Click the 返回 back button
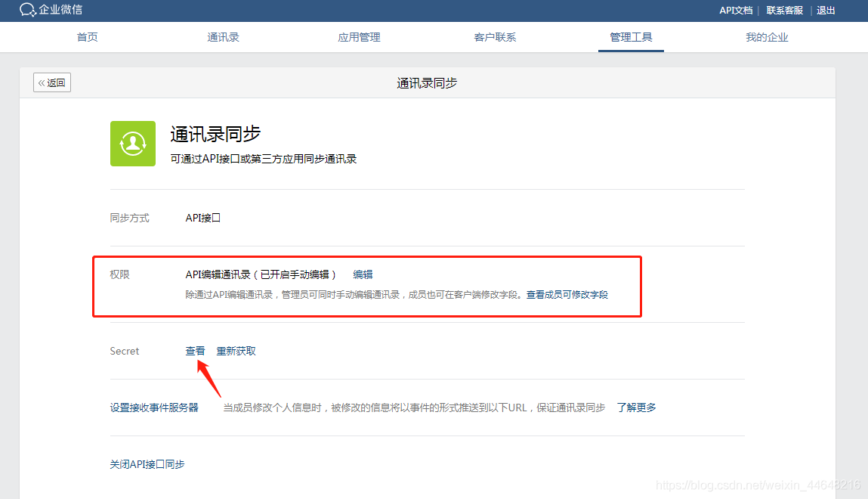 [52, 82]
